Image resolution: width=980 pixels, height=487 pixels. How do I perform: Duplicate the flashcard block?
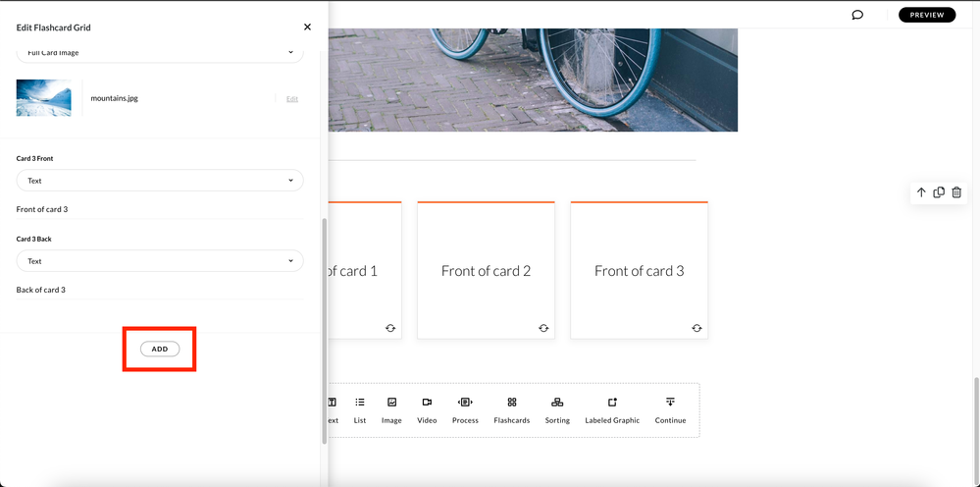pyautogui.click(x=939, y=192)
